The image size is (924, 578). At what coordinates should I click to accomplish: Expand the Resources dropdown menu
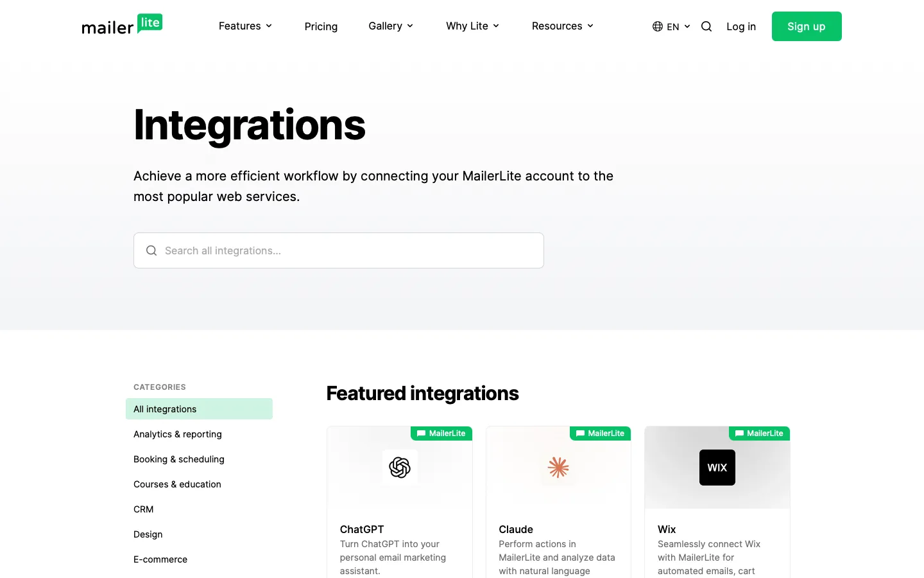pyautogui.click(x=562, y=26)
